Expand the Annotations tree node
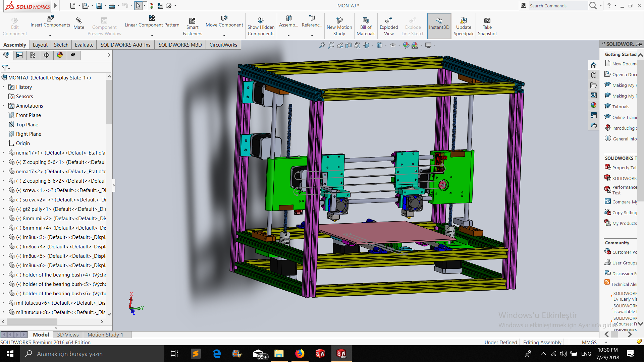644x362 pixels. click(3, 106)
